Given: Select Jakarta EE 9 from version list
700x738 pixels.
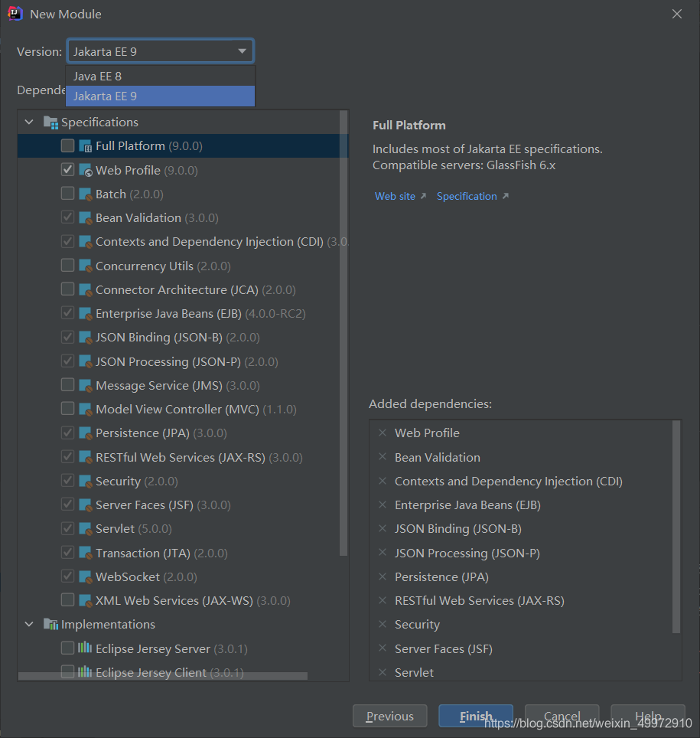Looking at the screenshot, I should point(161,96).
